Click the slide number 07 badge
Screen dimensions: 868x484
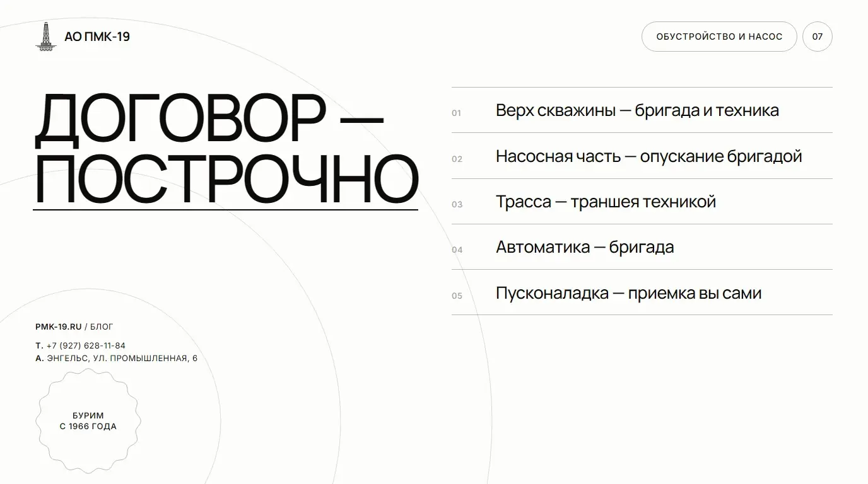tap(818, 37)
